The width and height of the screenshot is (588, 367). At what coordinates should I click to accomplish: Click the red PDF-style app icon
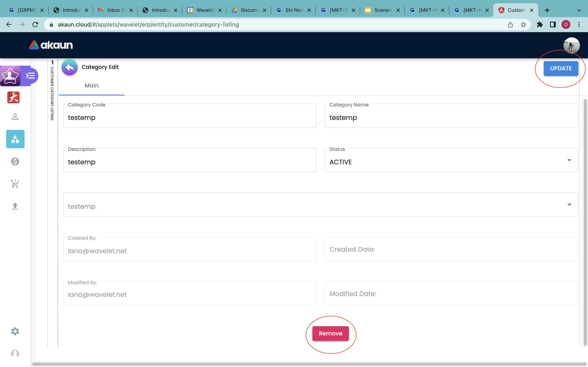click(13, 97)
